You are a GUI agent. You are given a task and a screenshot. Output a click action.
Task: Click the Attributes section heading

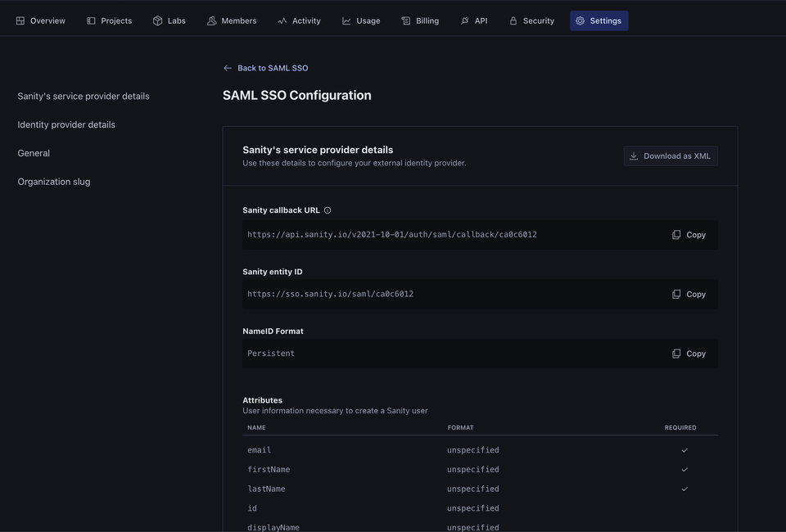coord(262,400)
